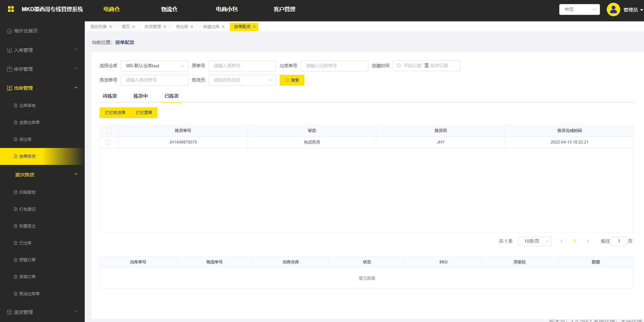This screenshot has height=322, width=644.
Task: Close the 申请出库 tab
Action: pyautogui.click(x=223, y=27)
